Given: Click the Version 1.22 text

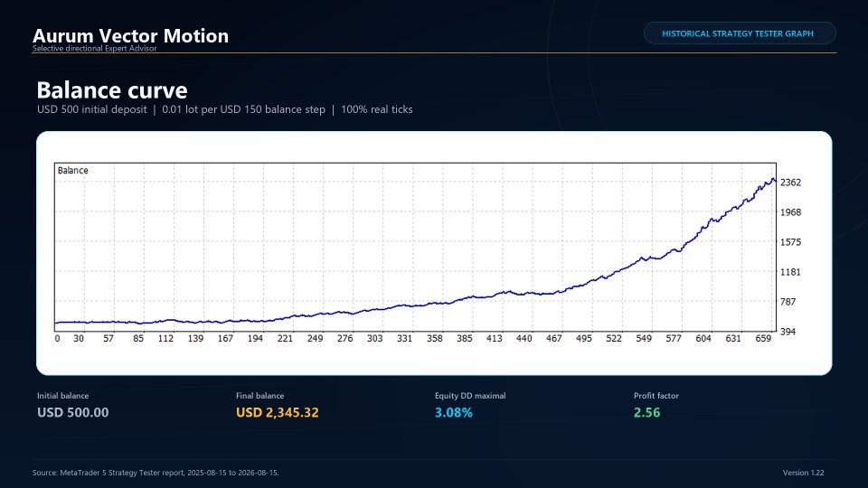Looking at the screenshot, I should coord(803,473).
